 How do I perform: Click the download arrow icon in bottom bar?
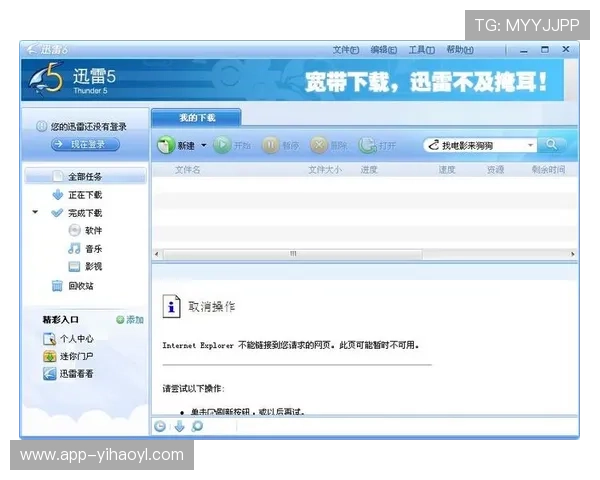tap(179, 426)
